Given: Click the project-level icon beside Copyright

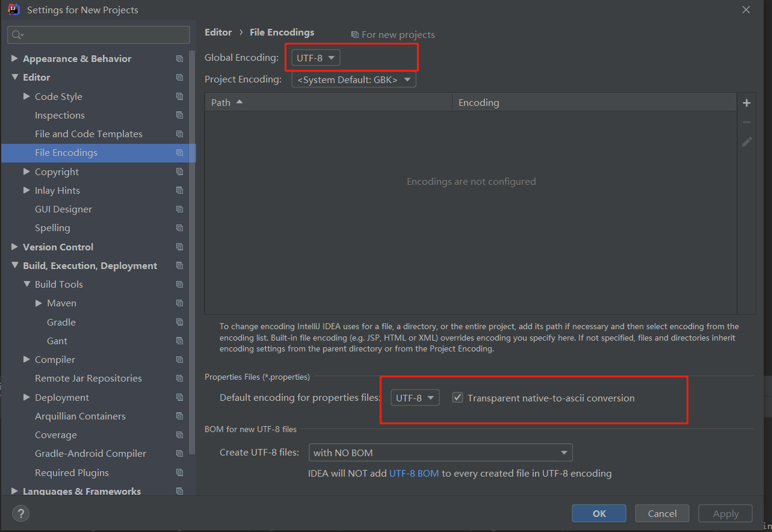Looking at the screenshot, I should pyautogui.click(x=179, y=172).
